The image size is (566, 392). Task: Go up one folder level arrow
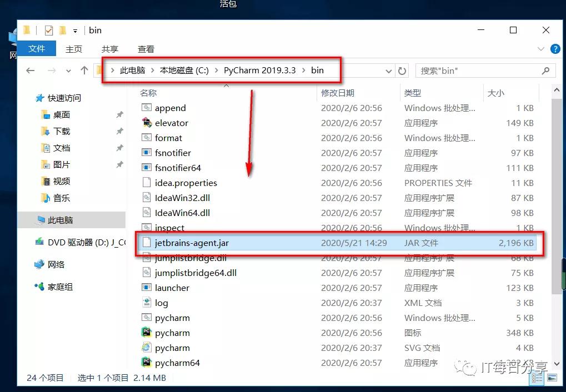(x=84, y=71)
